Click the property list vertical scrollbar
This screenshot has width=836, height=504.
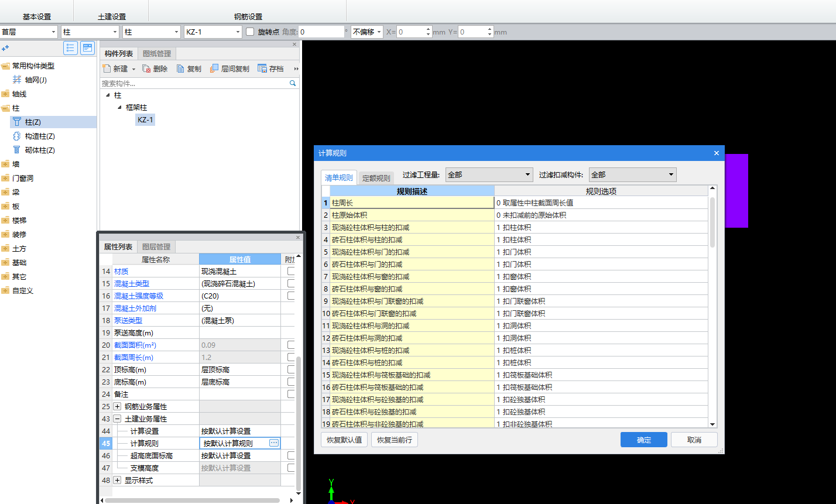[x=299, y=423]
